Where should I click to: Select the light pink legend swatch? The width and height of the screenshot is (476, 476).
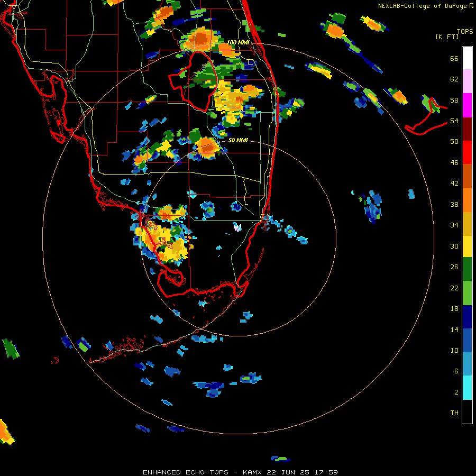tap(467, 81)
